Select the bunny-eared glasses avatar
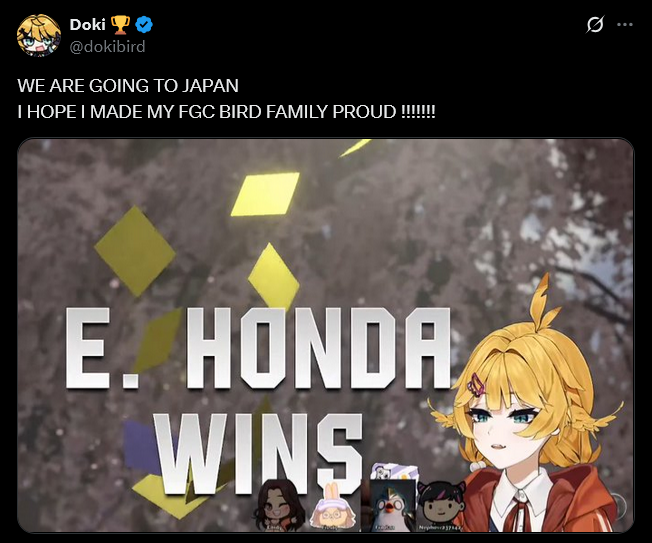The width and height of the screenshot is (652, 543). tap(332, 508)
